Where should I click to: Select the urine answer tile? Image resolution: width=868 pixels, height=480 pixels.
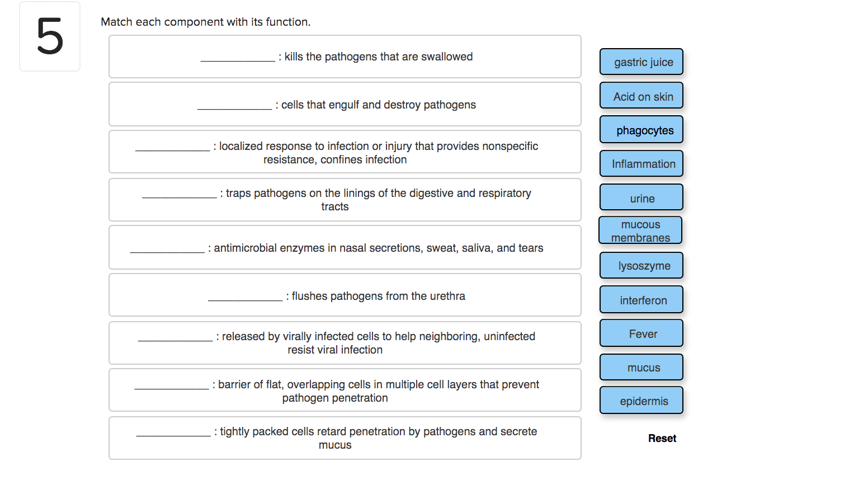click(x=641, y=198)
